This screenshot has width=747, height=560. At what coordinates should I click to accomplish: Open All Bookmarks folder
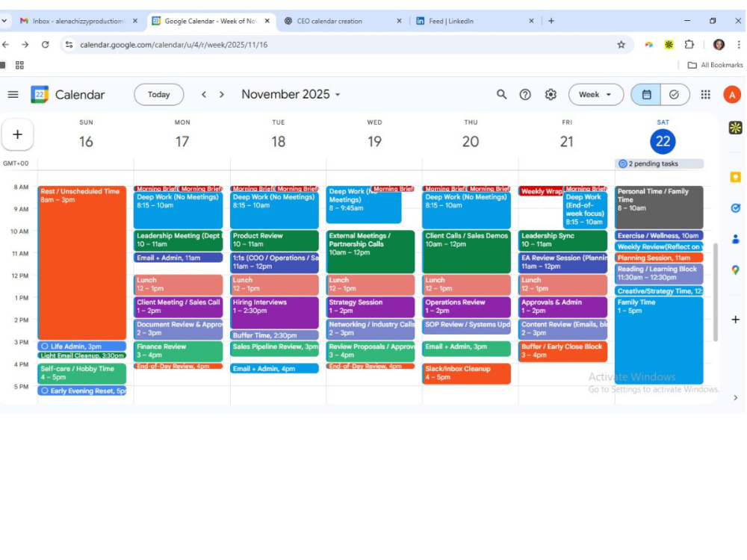[715, 65]
